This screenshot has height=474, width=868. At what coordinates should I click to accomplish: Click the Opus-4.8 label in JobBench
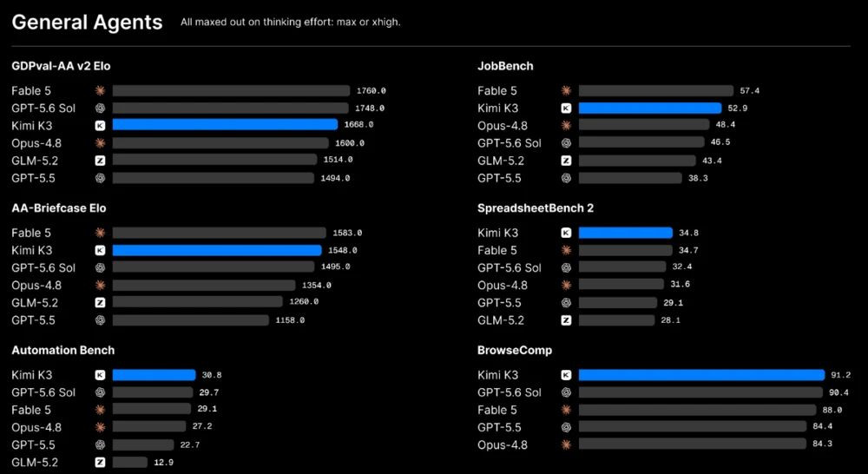coord(502,126)
